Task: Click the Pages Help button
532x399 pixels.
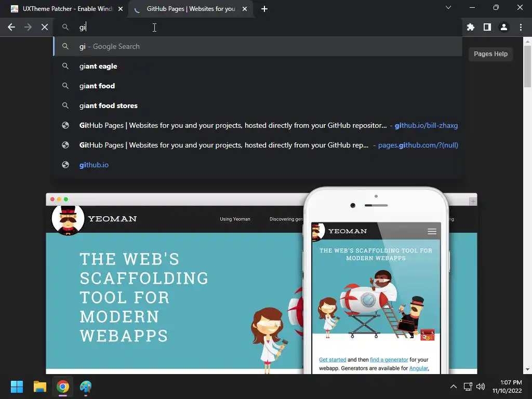Action: point(490,54)
